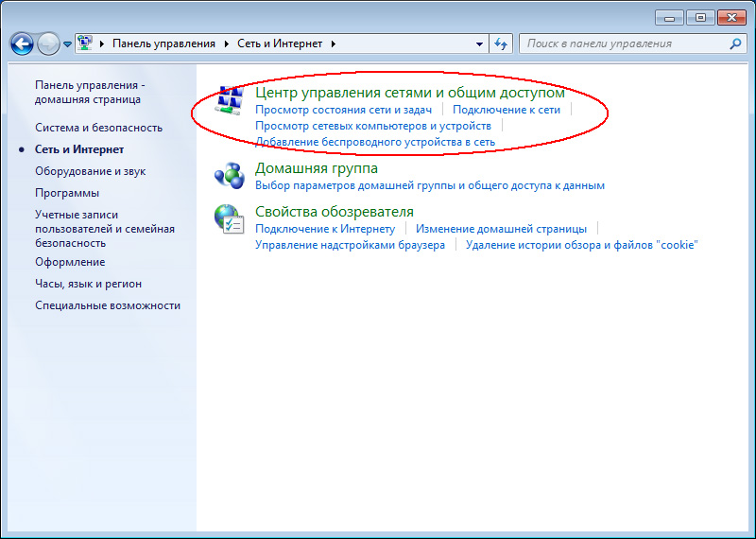
Task: Click the Refresh button beside address bar
Action: (501, 43)
